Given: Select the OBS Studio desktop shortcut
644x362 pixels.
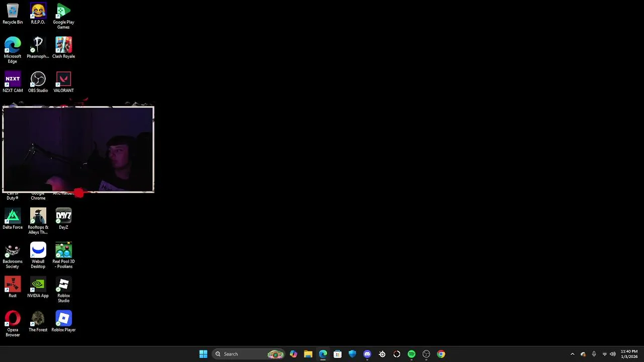Looking at the screenshot, I should [38, 82].
